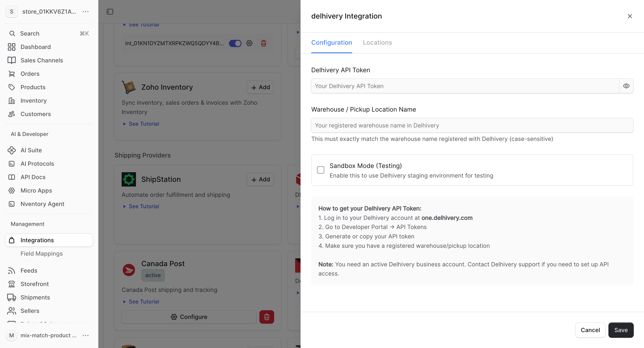This screenshot has height=348, width=644.
Task: Click the active badge on Canada Post
Action: pos(153,275)
